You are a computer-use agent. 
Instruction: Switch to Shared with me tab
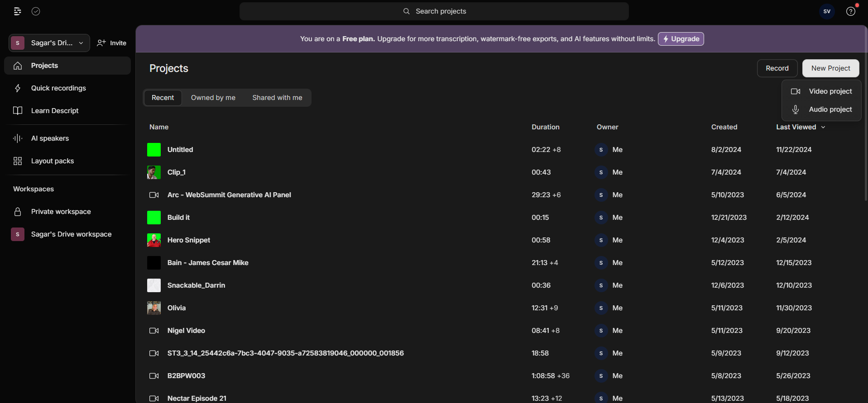click(x=277, y=98)
